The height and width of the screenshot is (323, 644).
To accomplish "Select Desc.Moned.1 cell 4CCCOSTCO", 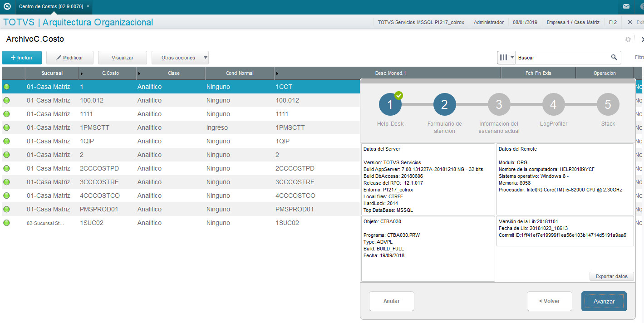I will [295, 196].
